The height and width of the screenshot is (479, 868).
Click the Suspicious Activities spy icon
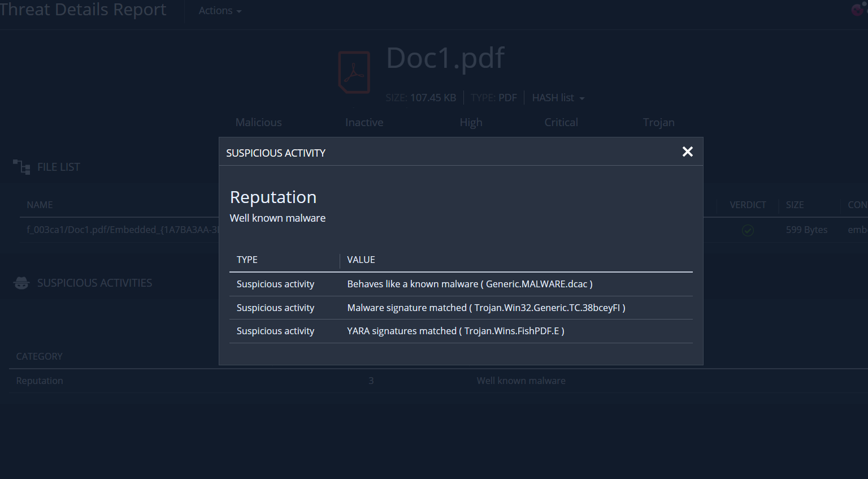click(x=21, y=283)
